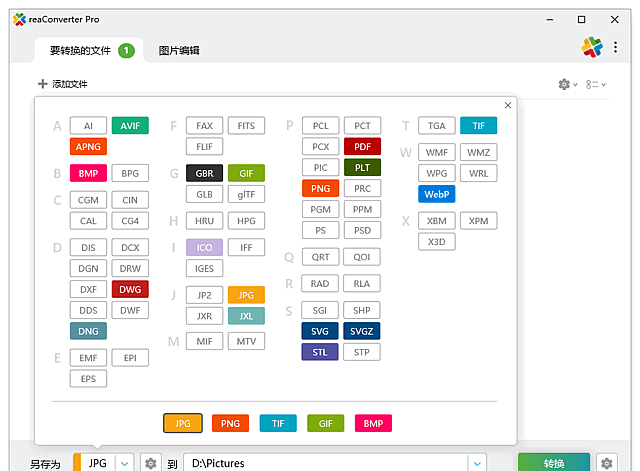Click the colorful reaConverter logo icon
This screenshot has width=640, height=471.
click(592, 47)
